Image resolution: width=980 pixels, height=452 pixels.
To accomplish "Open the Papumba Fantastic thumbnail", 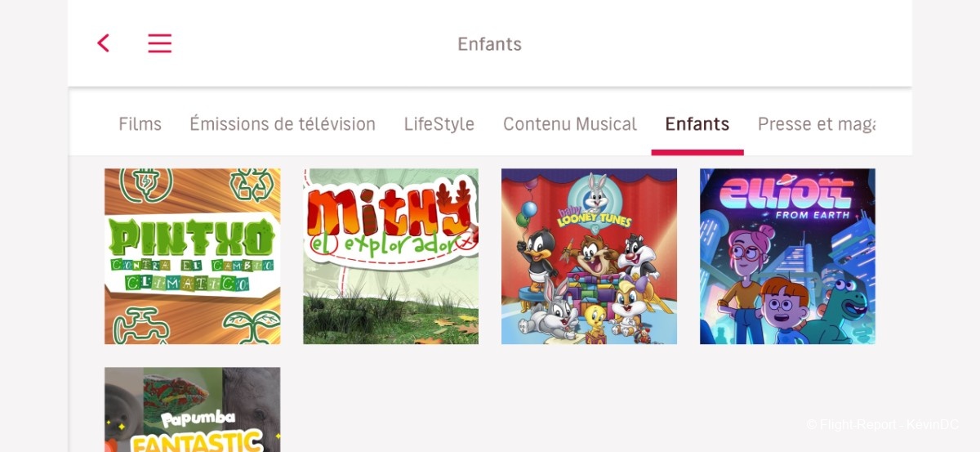I will click(x=192, y=409).
